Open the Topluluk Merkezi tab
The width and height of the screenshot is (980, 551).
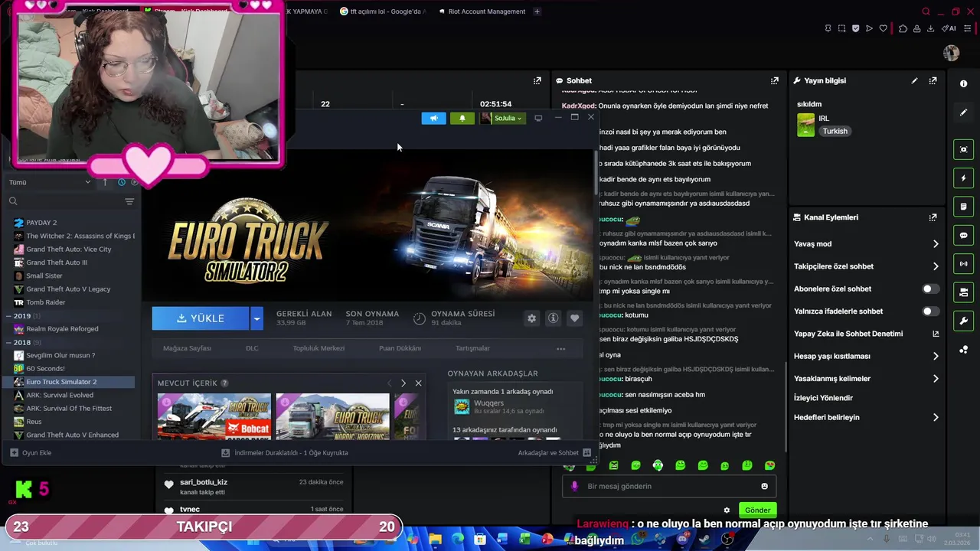[318, 348]
